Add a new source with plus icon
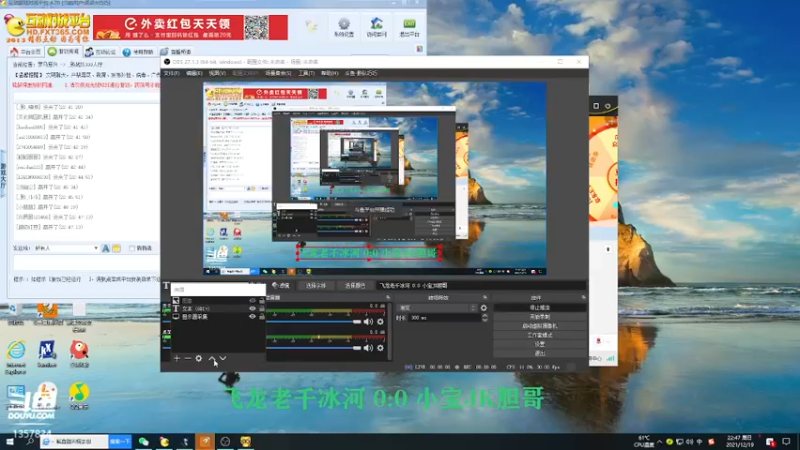800x450 pixels. (x=177, y=359)
